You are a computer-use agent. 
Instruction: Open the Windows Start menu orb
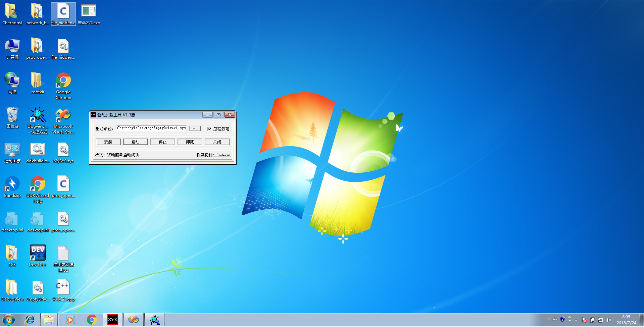click(9, 320)
